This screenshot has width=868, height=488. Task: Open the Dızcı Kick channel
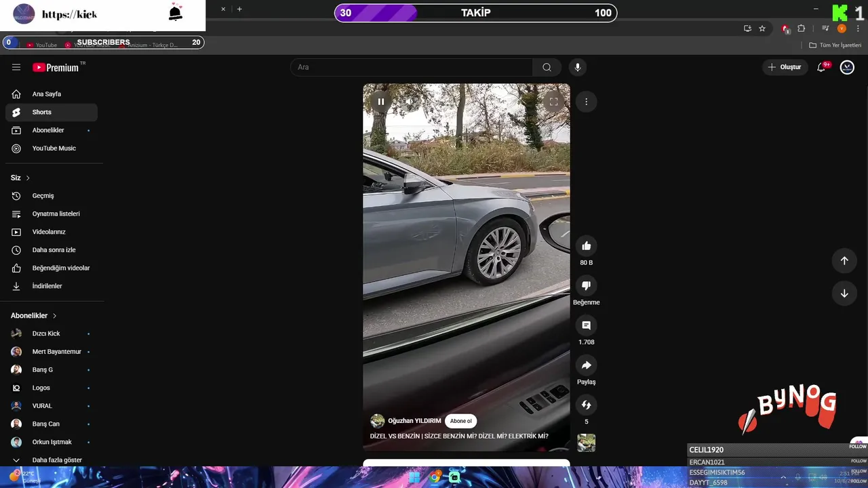click(52, 333)
